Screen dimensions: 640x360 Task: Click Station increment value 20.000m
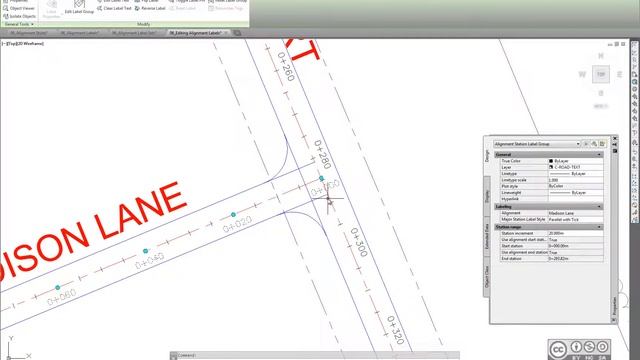pos(575,233)
